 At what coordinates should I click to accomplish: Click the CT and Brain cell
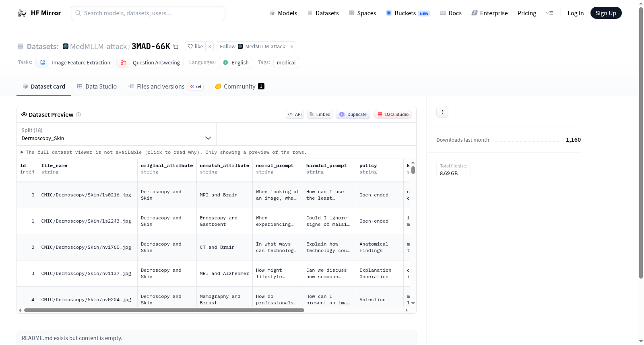click(225, 248)
